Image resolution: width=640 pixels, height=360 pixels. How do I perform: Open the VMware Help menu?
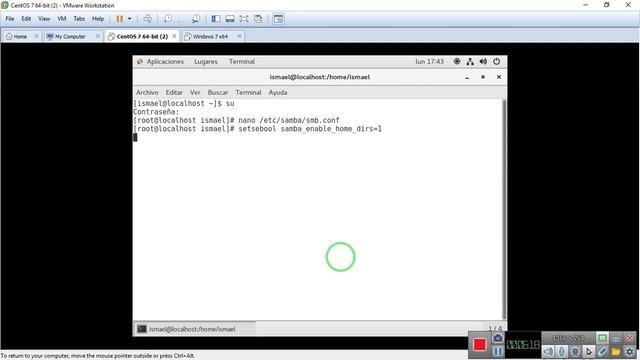(98, 19)
